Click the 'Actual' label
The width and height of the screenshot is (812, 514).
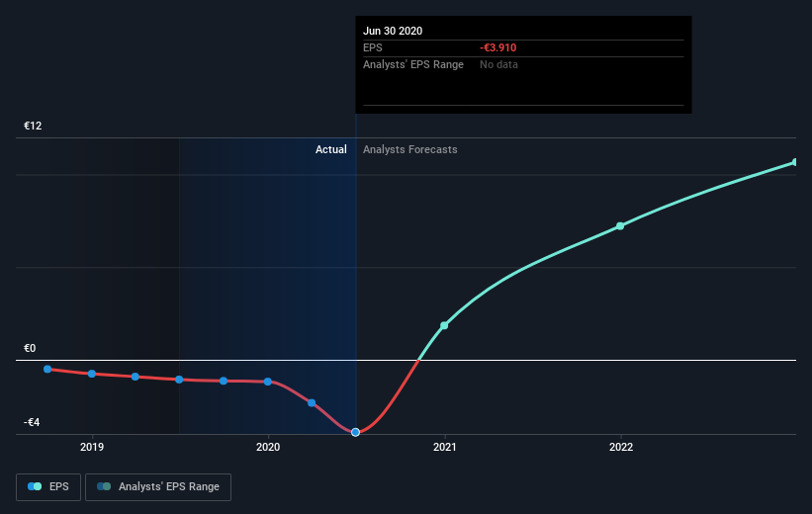[331, 149]
